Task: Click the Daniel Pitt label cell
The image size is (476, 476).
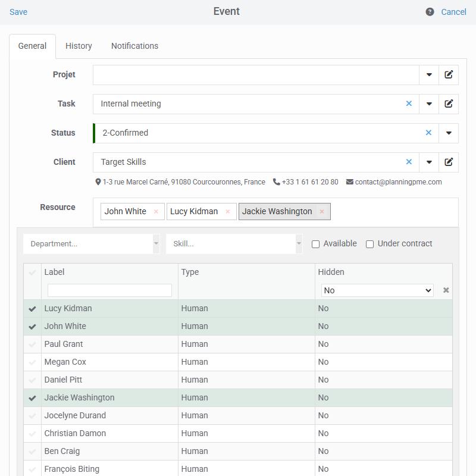Action: (x=109, y=380)
